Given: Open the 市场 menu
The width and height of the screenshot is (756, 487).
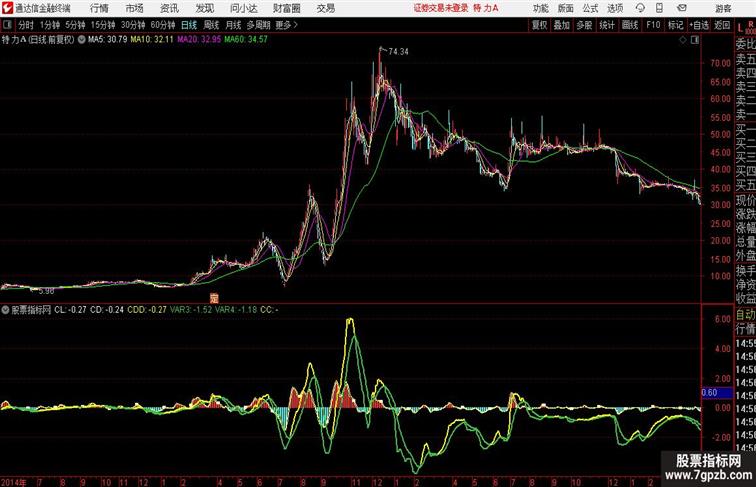Looking at the screenshot, I should [x=135, y=8].
